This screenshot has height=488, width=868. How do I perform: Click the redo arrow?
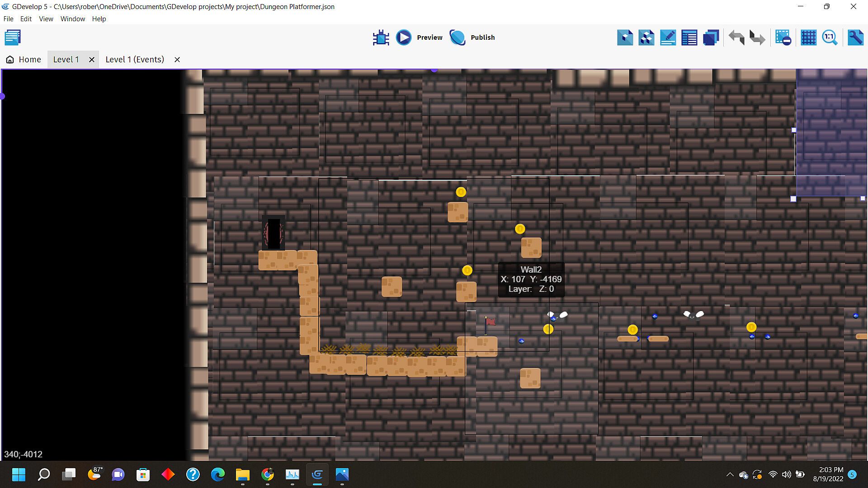(x=757, y=38)
